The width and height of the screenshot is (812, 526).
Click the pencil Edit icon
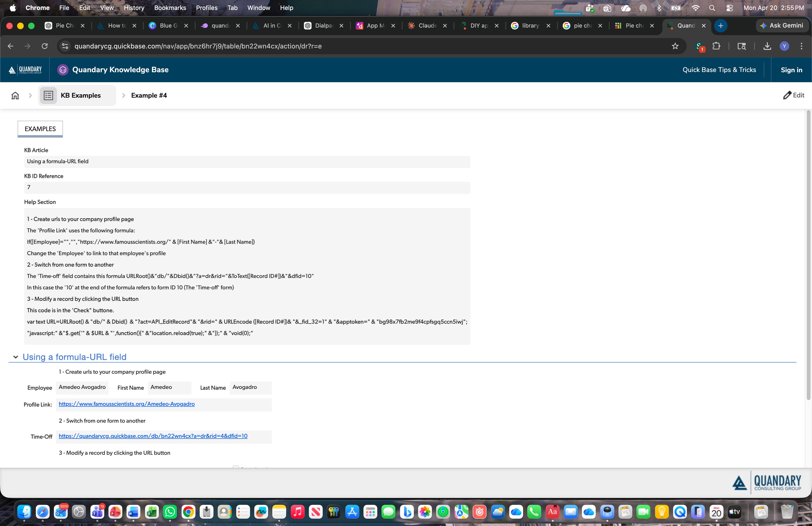tap(787, 95)
